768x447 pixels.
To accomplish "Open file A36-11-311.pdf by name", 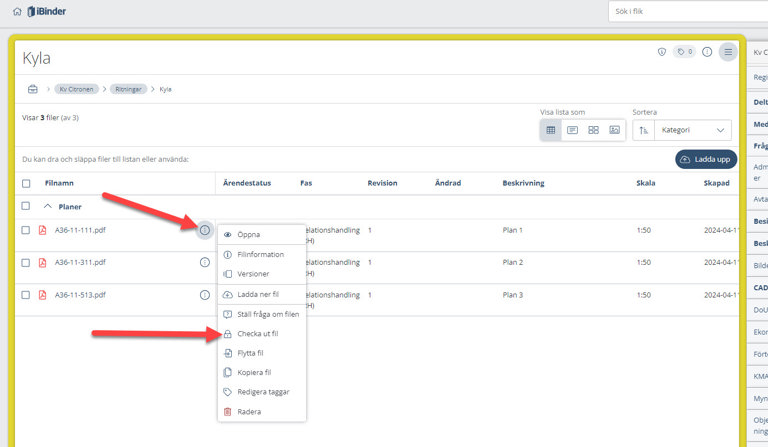I will (80, 262).
